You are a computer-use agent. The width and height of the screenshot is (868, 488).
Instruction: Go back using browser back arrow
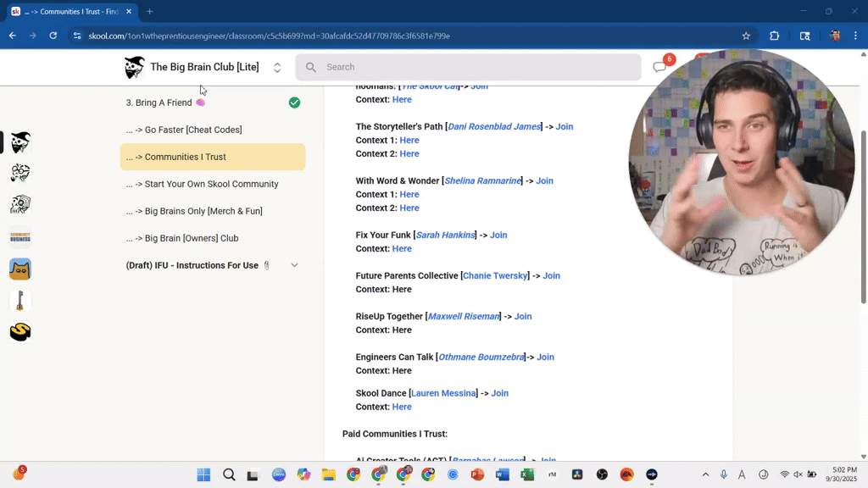pos(12,36)
